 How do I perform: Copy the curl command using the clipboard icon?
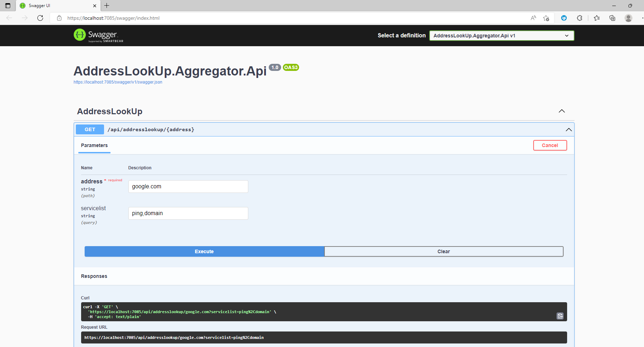[x=560, y=316]
